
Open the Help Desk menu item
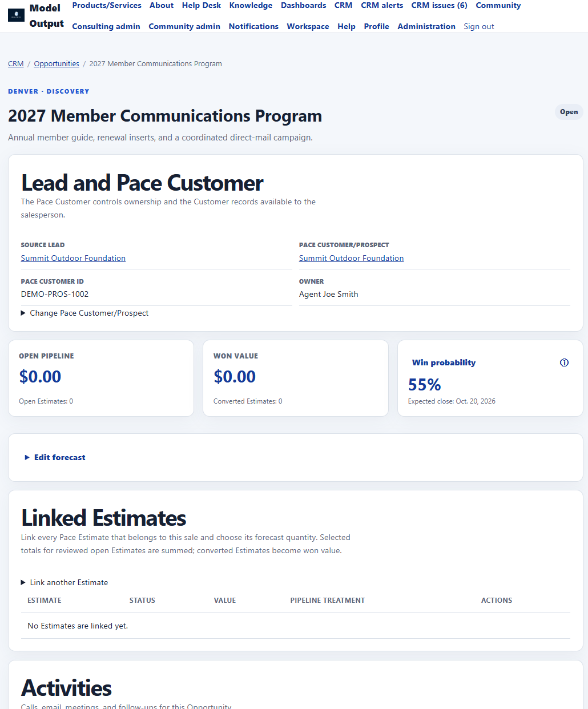click(x=202, y=5)
